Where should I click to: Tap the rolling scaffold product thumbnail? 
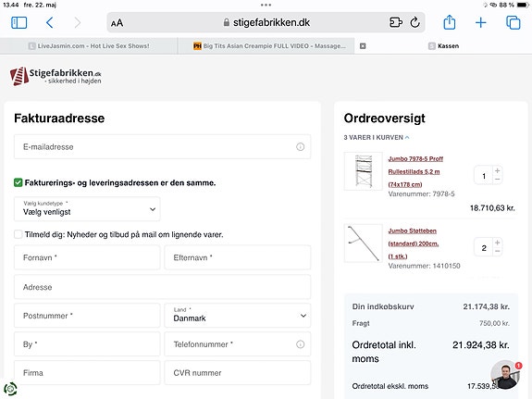coord(363,171)
